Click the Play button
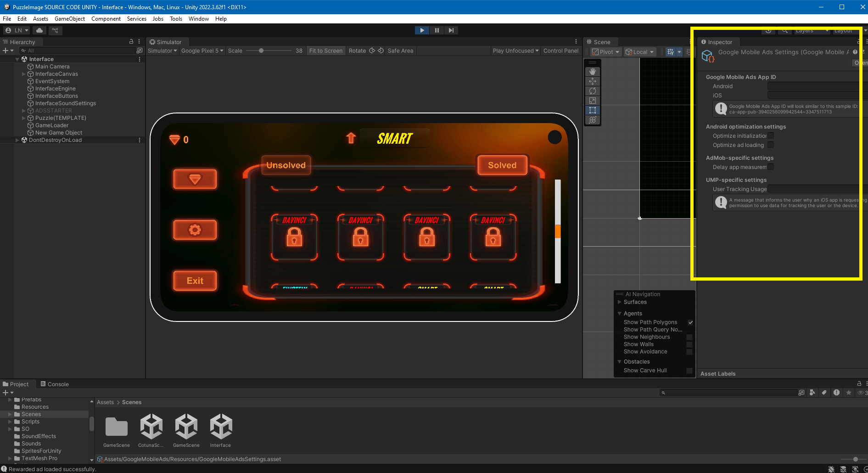This screenshot has width=868, height=473. point(422,30)
